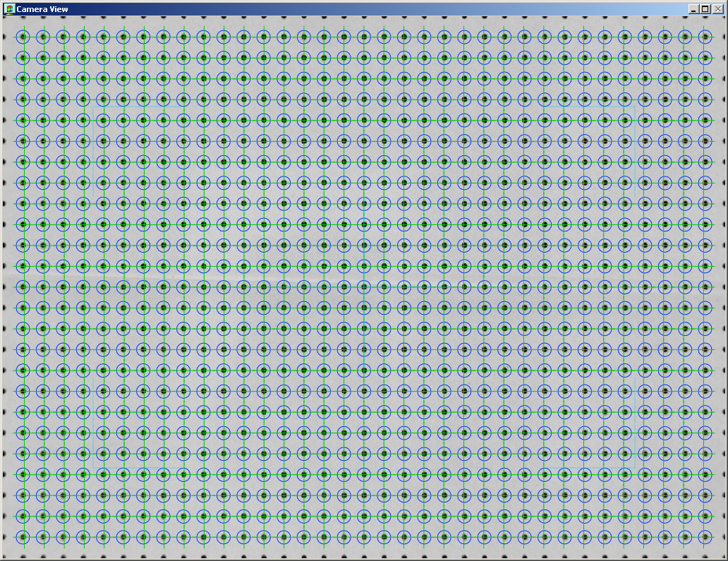Select the bottom-right blue-circled calibration dot
The height and width of the screenshot is (561, 728).
705,537
